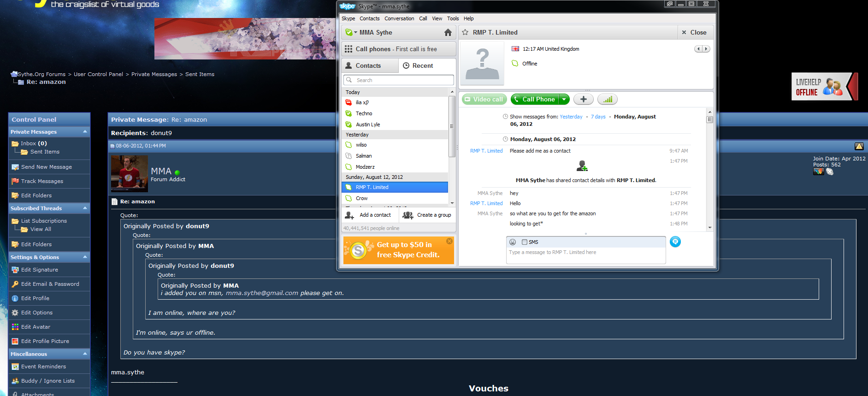The image size is (868, 396).
Task: Show messages from 7 days link
Action: point(598,117)
